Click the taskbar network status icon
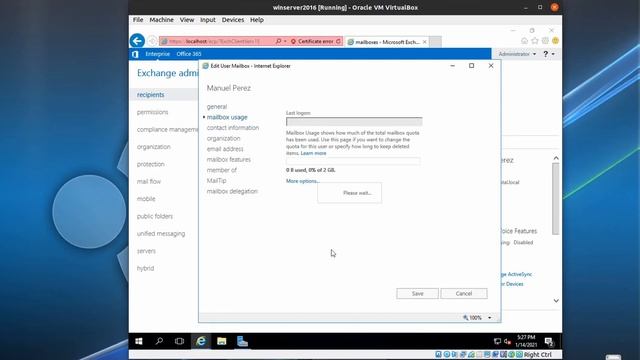This screenshot has height=360, width=640. 497,341
